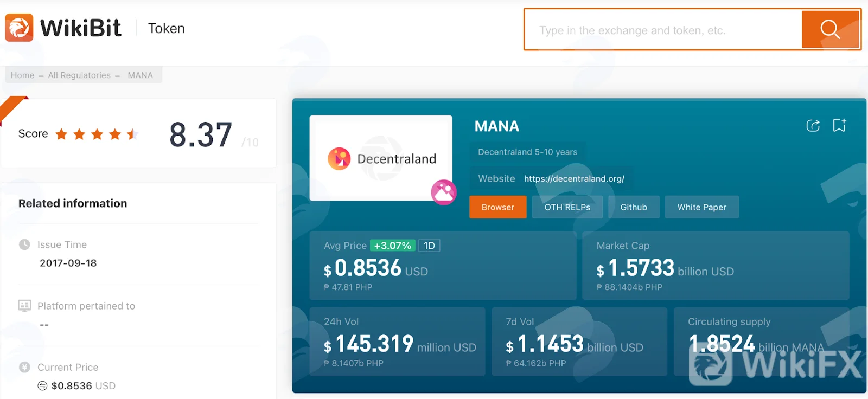Click the 24h Vol label
The height and width of the screenshot is (399, 868).
pyautogui.click(x=341, y=321)
